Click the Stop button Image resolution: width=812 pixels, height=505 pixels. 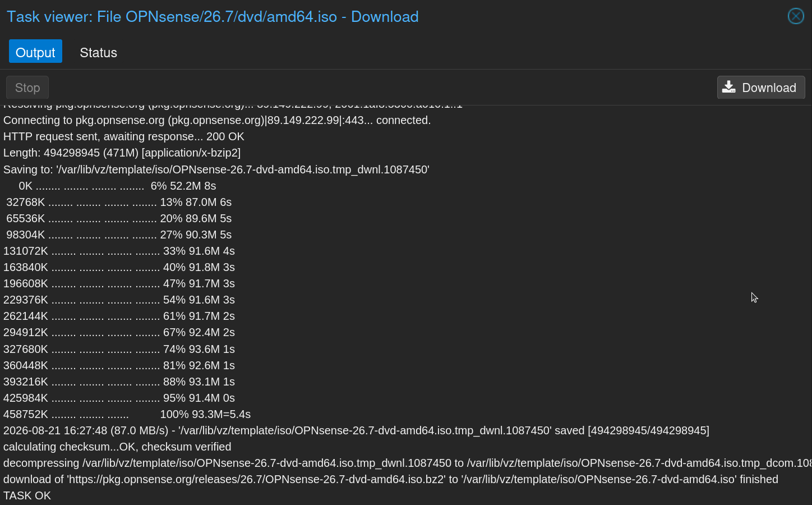[27, 88]
